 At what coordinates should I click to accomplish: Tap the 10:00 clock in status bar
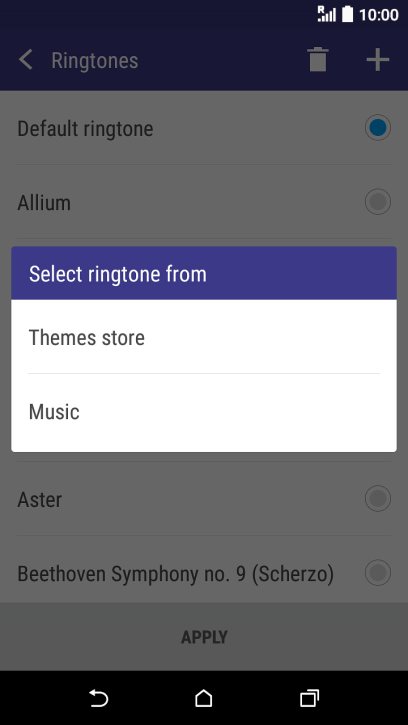(379, 15)
